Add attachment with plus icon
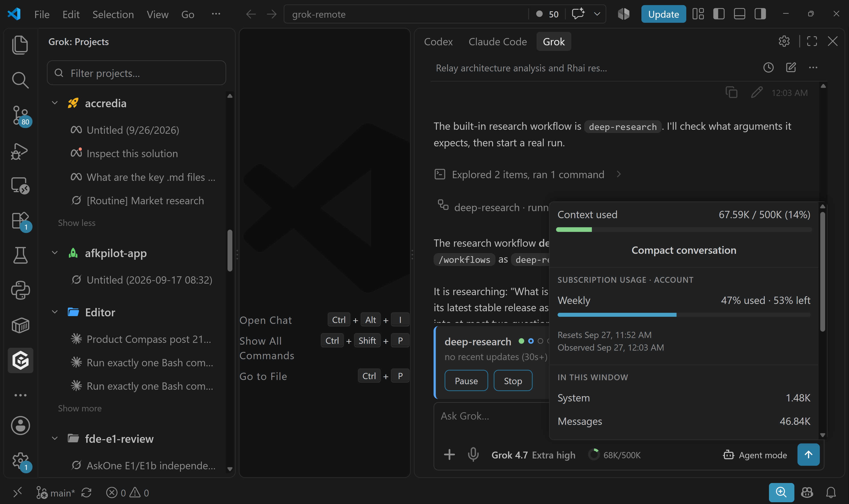 (x=449, y=454)
